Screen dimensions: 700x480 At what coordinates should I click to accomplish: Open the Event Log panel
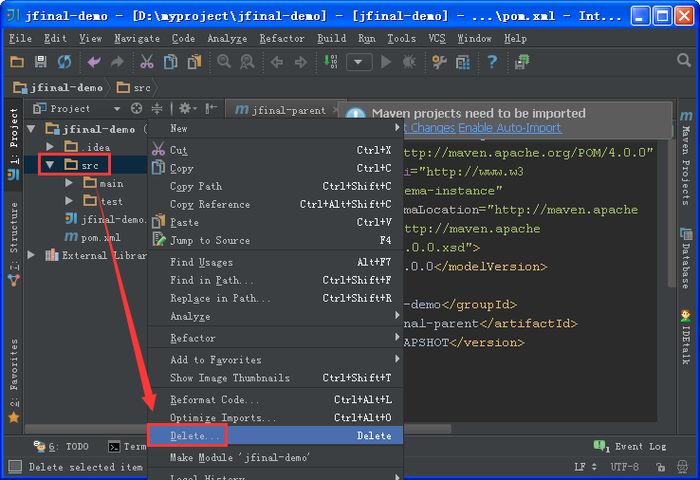(x=629, y=447)
